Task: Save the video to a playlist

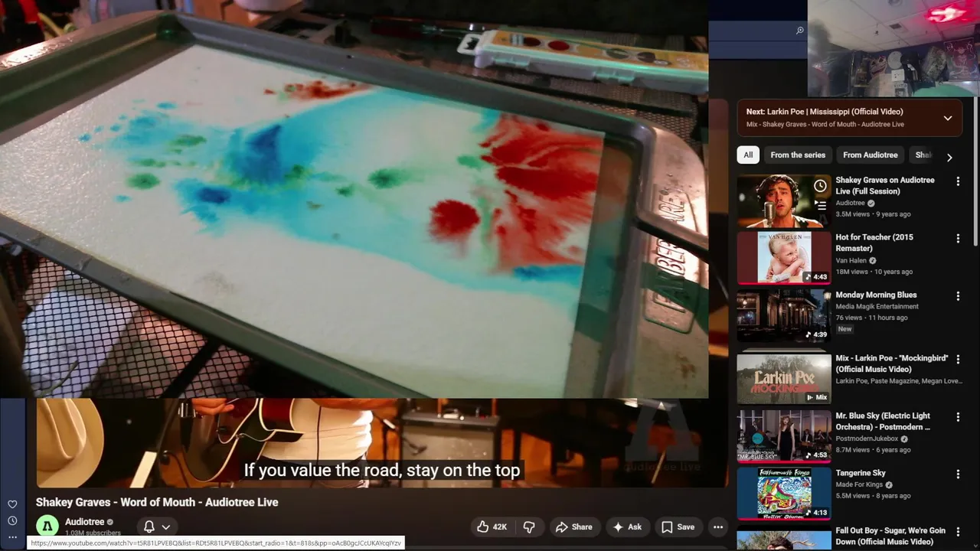Action: (678, 527)
